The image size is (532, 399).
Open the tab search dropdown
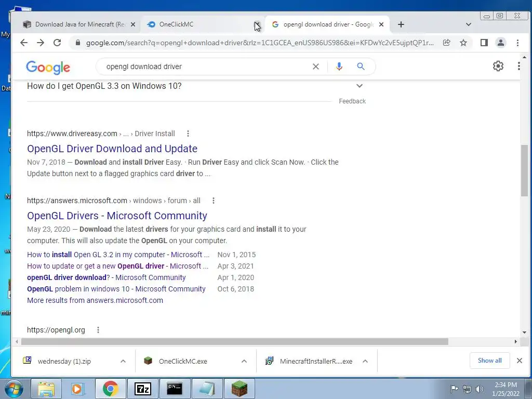click(x=469, y=24)
